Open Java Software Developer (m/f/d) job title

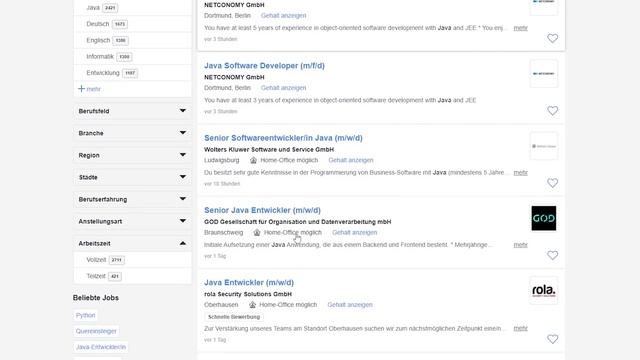click(x=264, y=66)
